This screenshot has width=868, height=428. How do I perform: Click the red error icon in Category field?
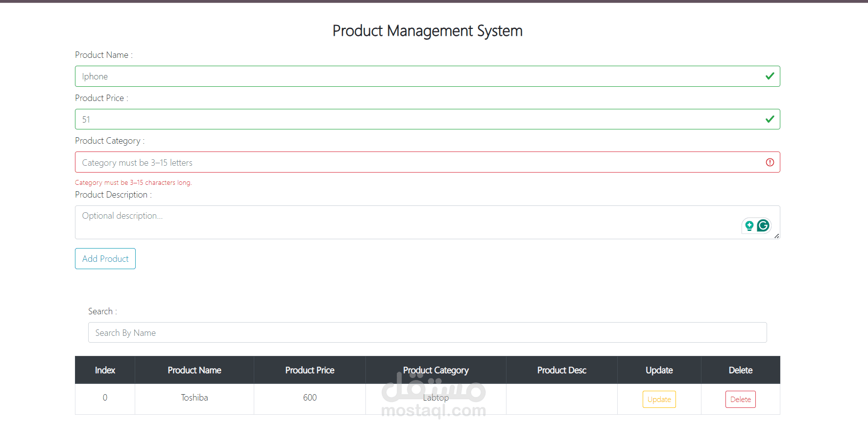(770, 162)
